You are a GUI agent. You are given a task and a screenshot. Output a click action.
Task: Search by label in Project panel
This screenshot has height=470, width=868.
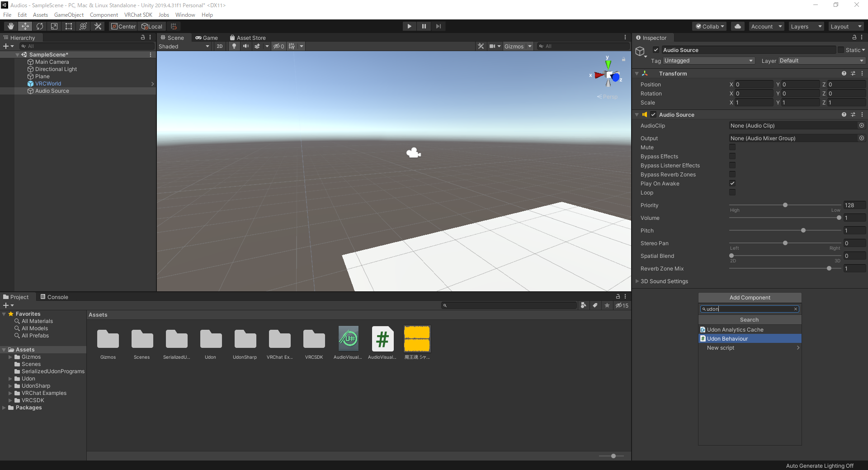point(595,305)
